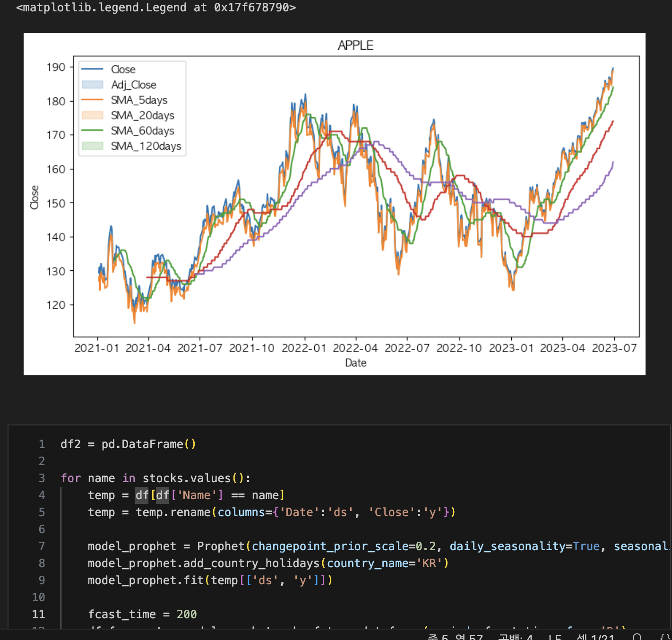Click the 'Name' string on line 4
Screen dimensions: 672x640
click(197, 495)
